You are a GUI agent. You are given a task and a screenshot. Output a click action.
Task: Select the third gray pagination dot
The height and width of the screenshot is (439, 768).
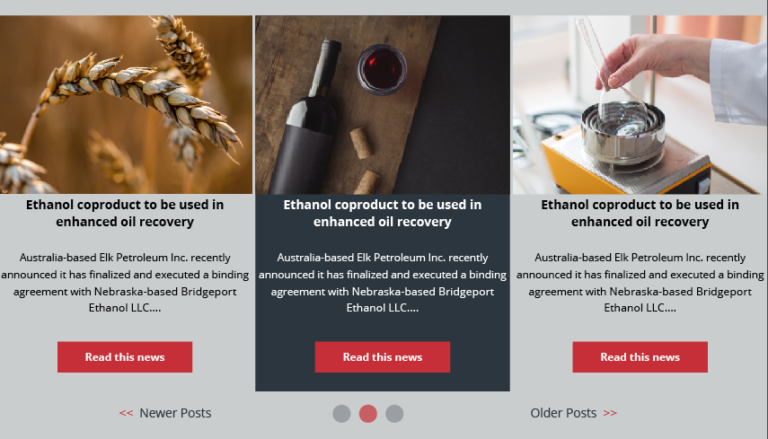point(394,414)
